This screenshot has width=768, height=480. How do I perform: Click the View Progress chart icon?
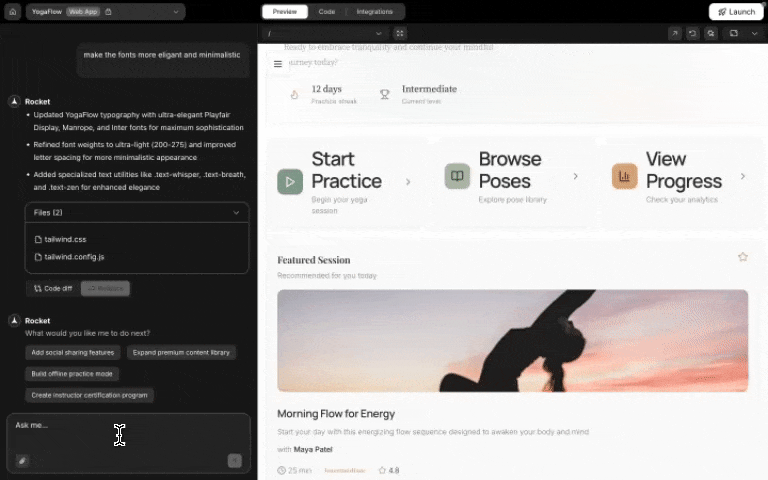(x=624, y=177)
